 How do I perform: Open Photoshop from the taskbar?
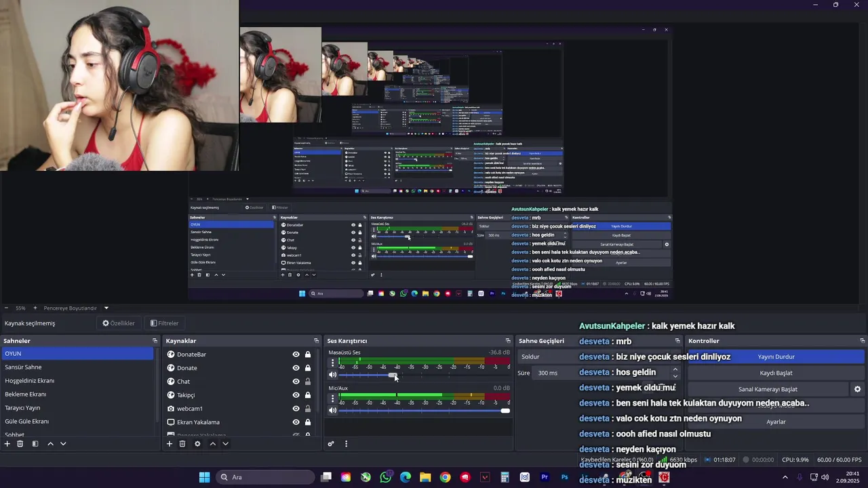point(564,477)
